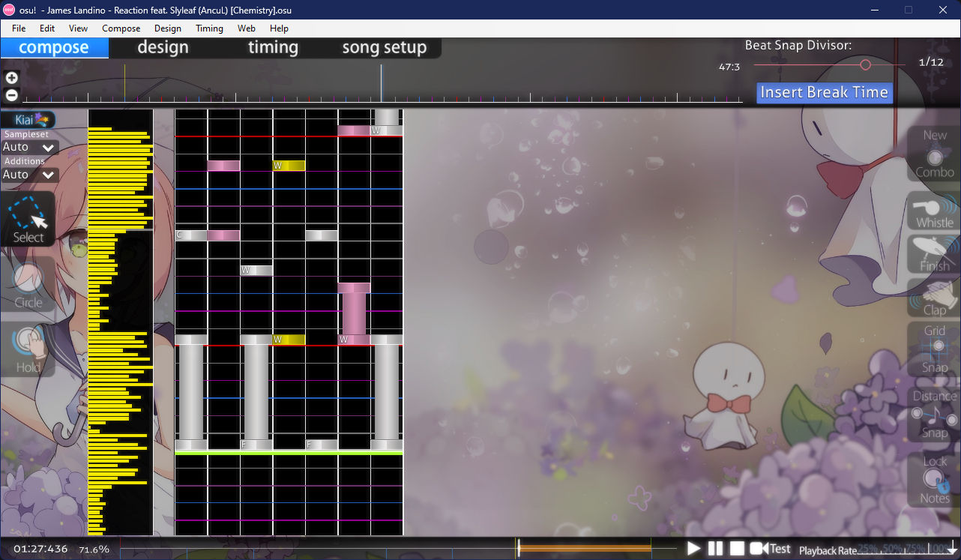Click the Stop button
The height and width of the screenshot is (560, 961).
737,549
